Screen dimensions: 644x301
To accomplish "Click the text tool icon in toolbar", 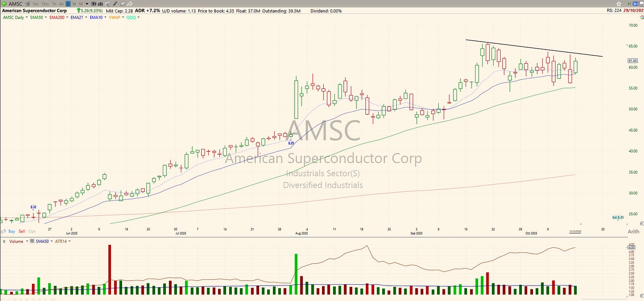I will (x=94, y=4).
